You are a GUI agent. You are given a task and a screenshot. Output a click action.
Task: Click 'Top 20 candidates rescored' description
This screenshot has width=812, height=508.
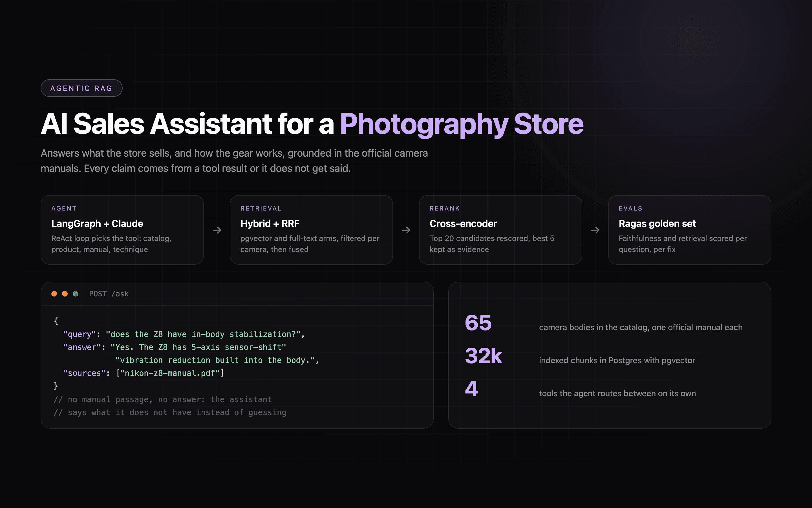[492, 244]
